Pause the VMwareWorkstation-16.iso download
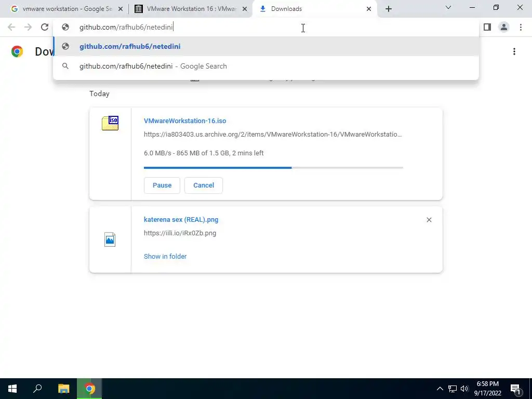This screenshot has width=532, height=399. [162, 185]
